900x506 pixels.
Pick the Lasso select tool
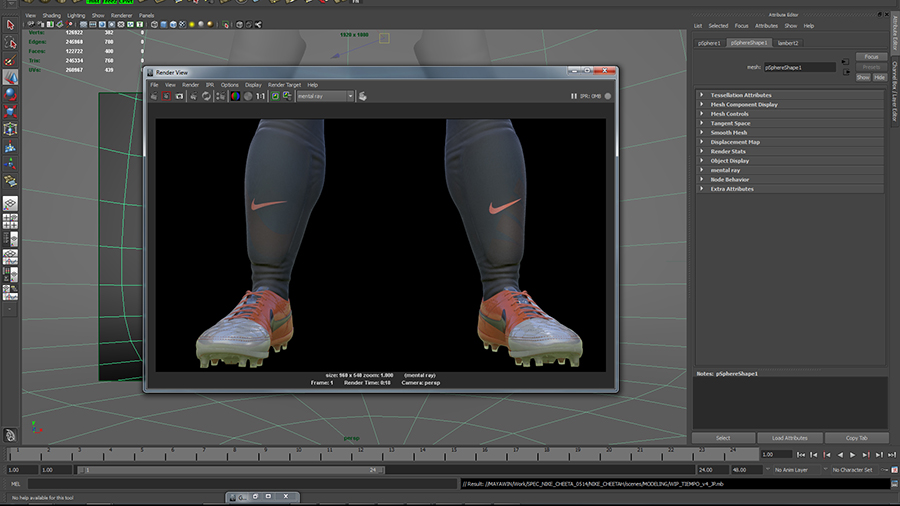[x=10, y=43]
